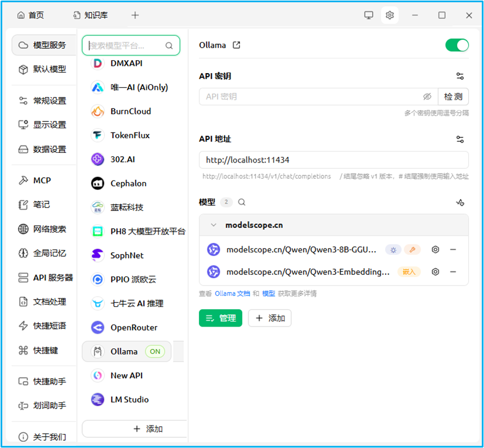
Task: Remove the Qwen3-8B-GGUF model
Action: (x=453, y=250)
